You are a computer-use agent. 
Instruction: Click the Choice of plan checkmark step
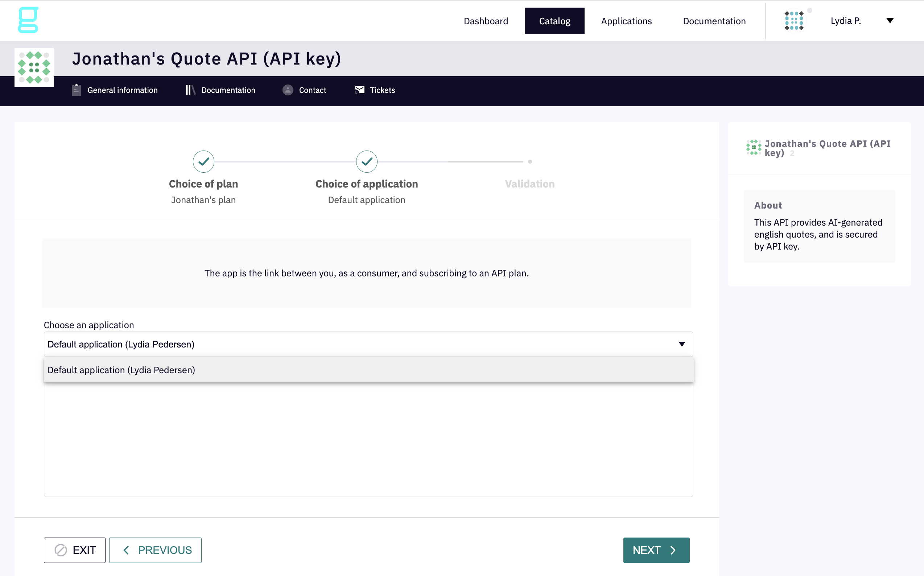tap(203, 161)
